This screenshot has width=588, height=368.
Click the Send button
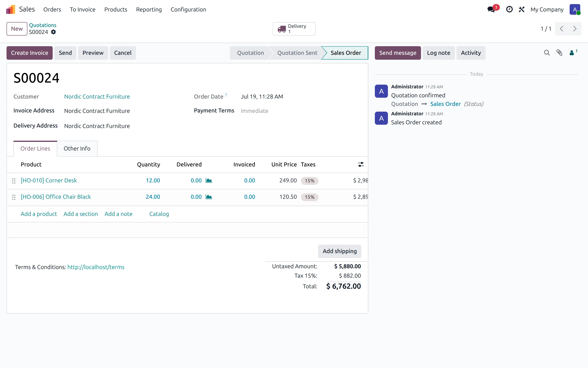[65, 53]
